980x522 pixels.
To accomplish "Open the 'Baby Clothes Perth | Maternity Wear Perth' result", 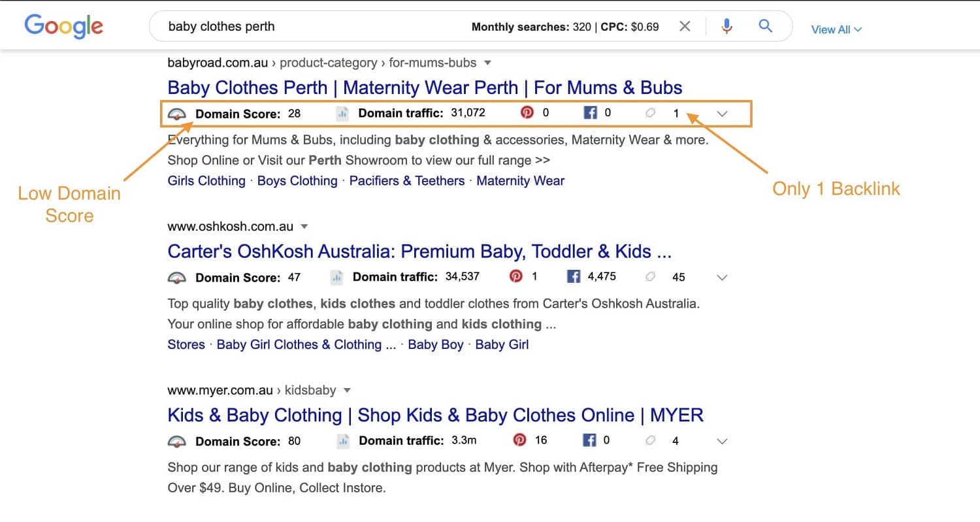I will pyautogui.click(x=425, y=88).
